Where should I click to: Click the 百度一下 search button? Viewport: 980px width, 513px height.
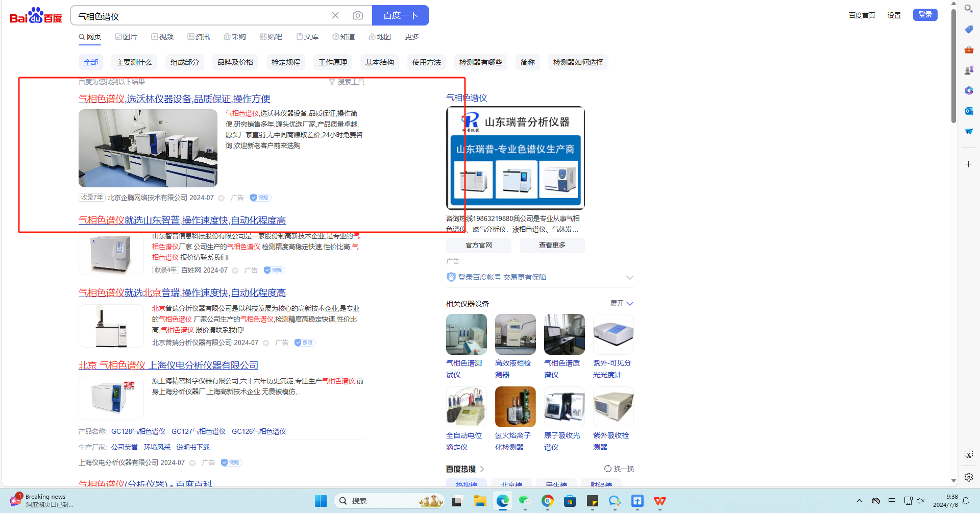401,15
